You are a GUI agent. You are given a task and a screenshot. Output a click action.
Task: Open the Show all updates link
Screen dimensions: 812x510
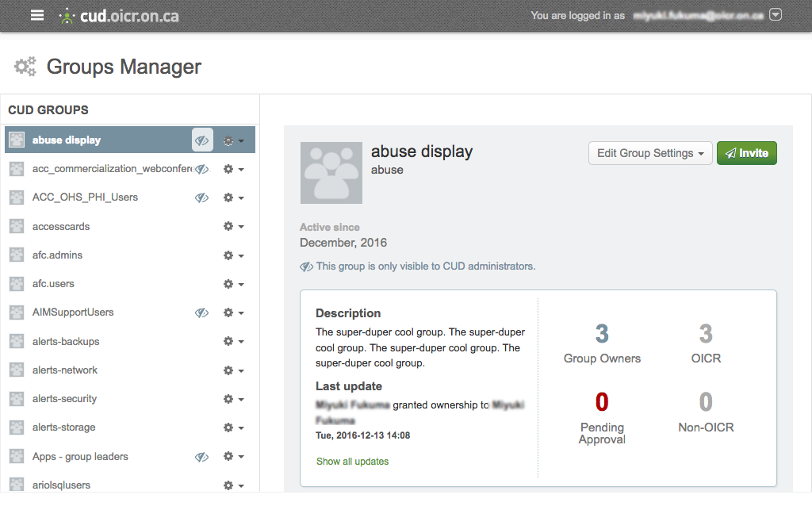point(352,461)
